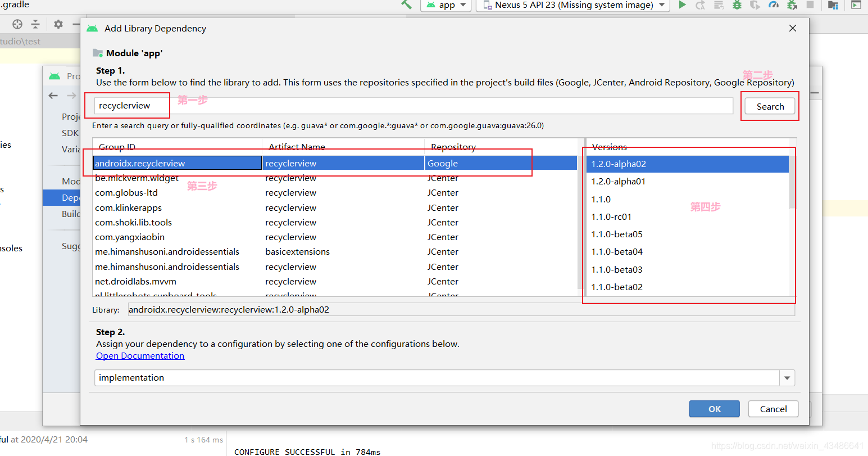The image size is (868, 456).
Task: Click the recyclerview search query field
Action: 413,106
